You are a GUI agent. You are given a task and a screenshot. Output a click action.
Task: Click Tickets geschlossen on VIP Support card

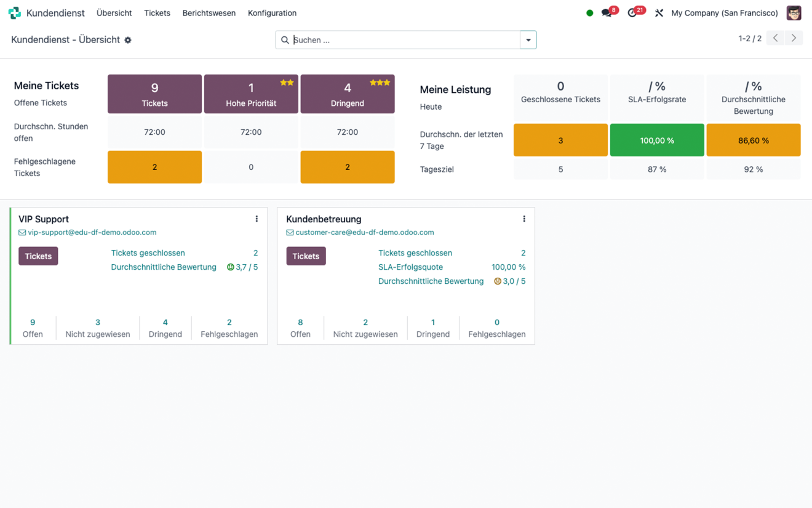coord(148,253)
